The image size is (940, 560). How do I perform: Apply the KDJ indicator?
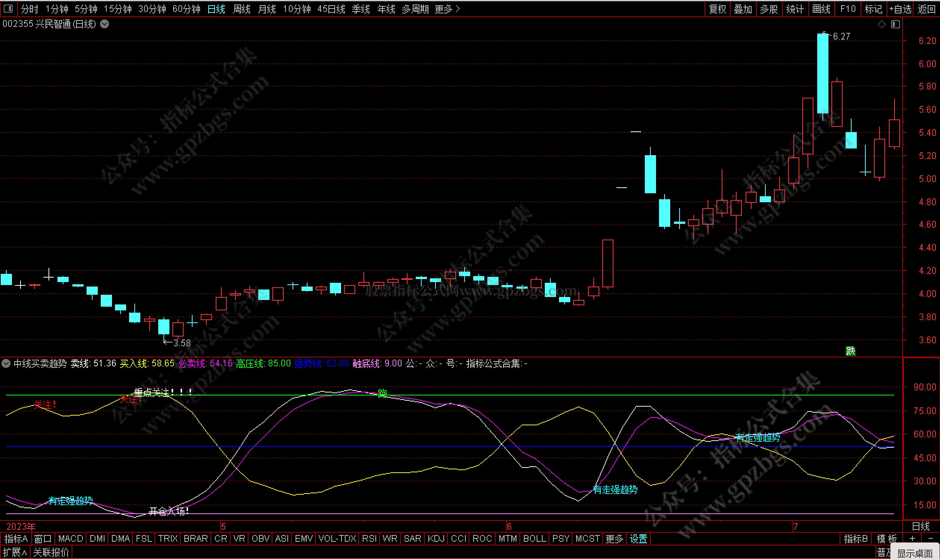[x=436, y=539]
